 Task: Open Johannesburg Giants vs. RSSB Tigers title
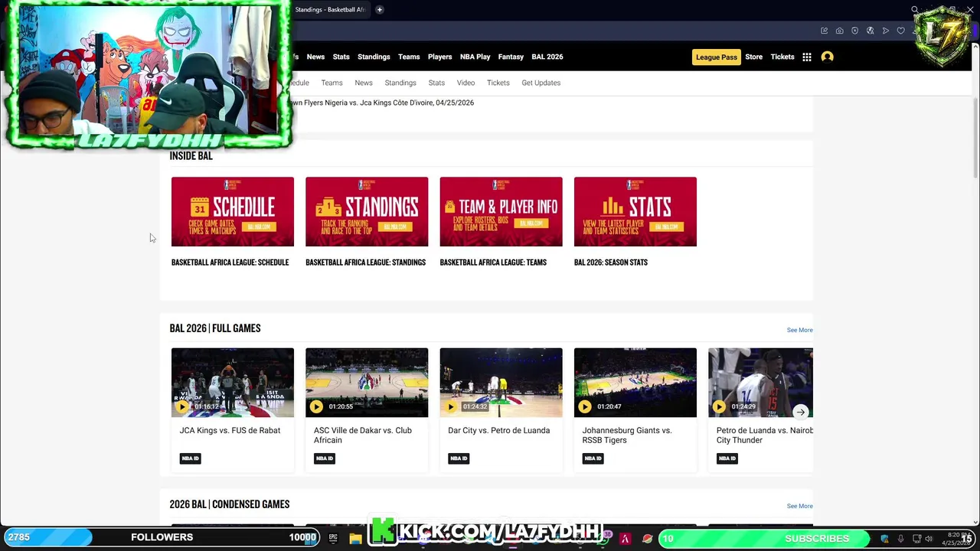point(627,435)
